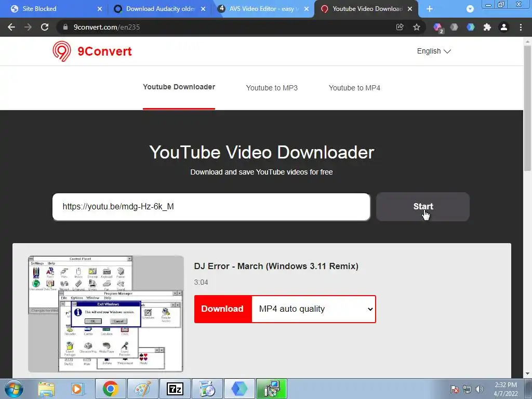Click the video title DJ Error - March

click(x=276, y=266)
